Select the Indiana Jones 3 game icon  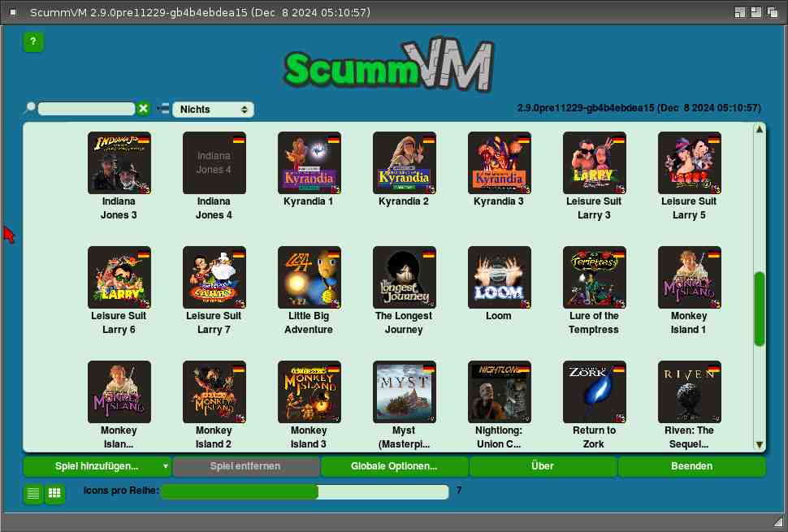point(119,163)
